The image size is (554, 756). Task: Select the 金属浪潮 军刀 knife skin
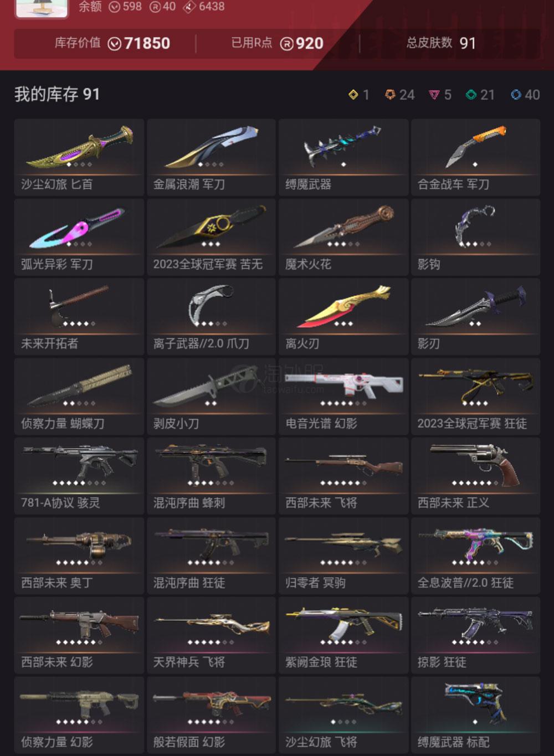(x=211, y=157)
